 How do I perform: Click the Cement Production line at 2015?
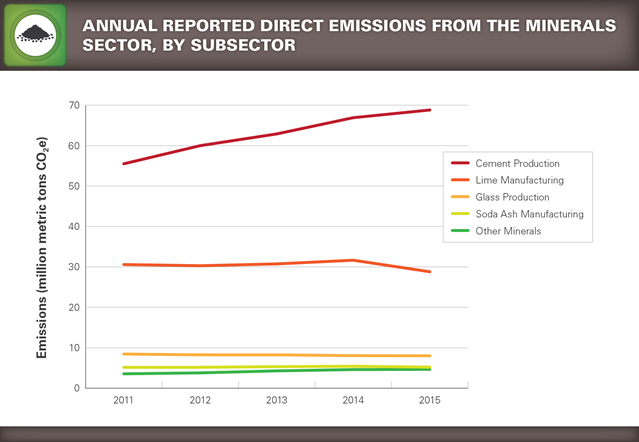click(x=430, y=110)
